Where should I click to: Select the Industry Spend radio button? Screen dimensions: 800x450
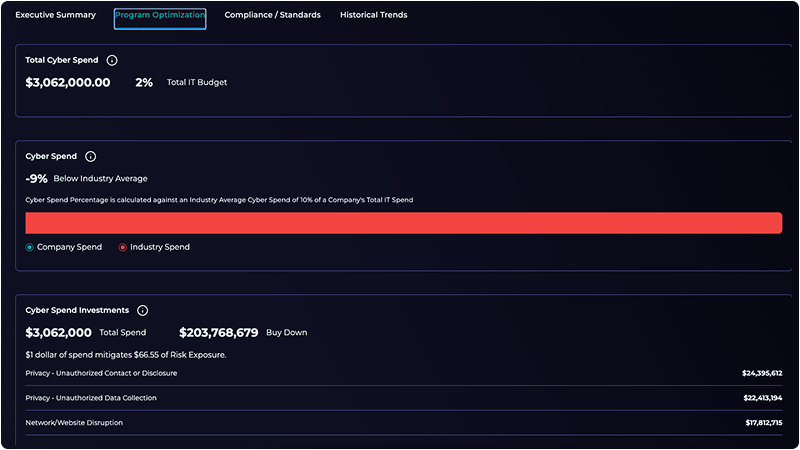[x=123, y=247]
